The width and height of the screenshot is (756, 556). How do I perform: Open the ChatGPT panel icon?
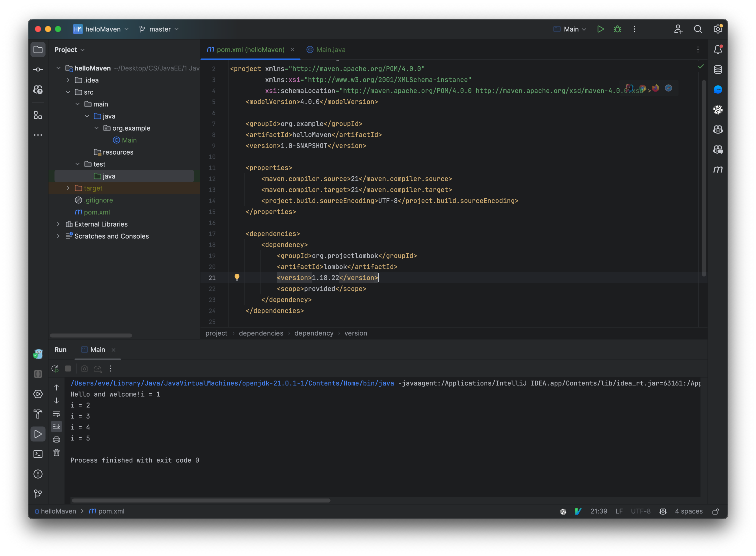(718, 110)
